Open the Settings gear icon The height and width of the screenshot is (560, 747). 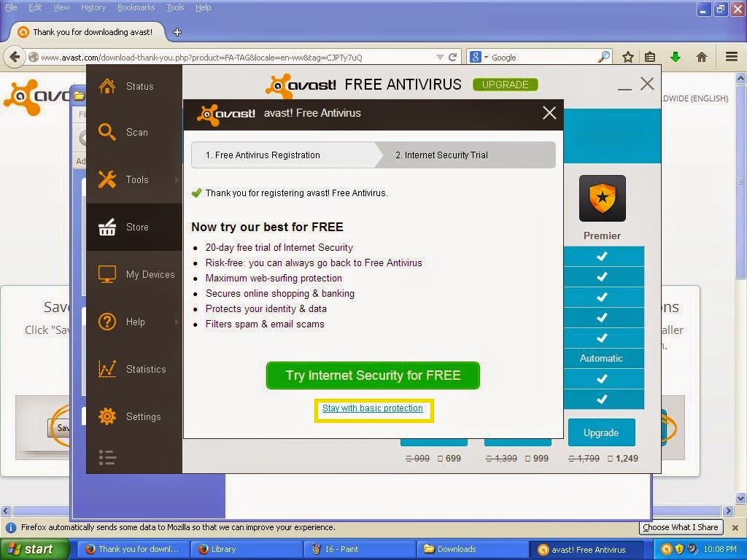pyautogui.click(x=107, y=416)
